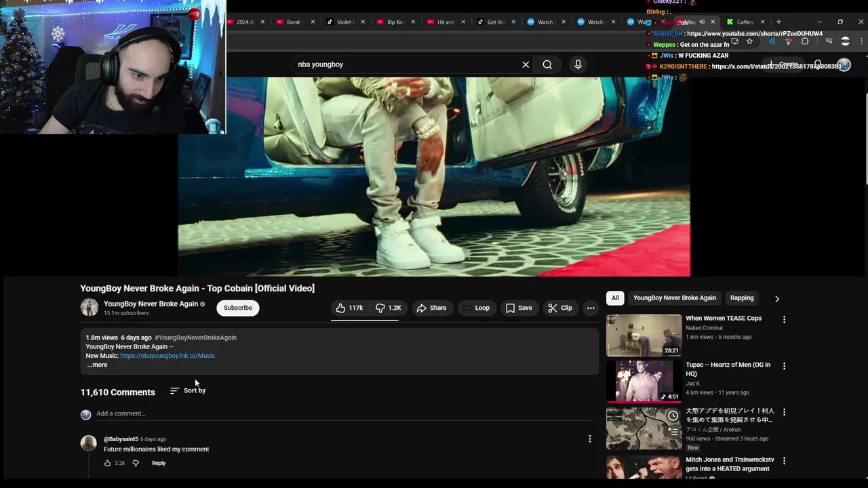Reply to the Babysaint5 comment
The height and width of the screenshot is (488, 868).
click(x=159, y=463)
